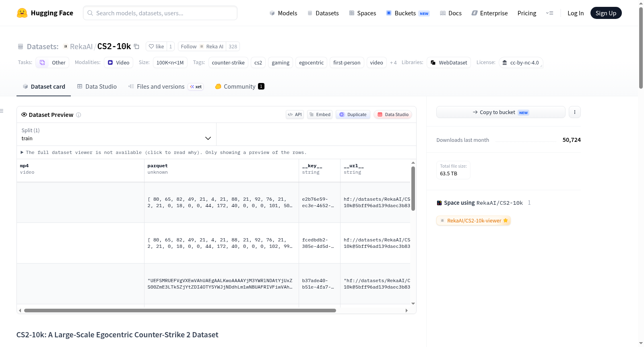Click the page vertical scrollbar

tap(641, 48)
